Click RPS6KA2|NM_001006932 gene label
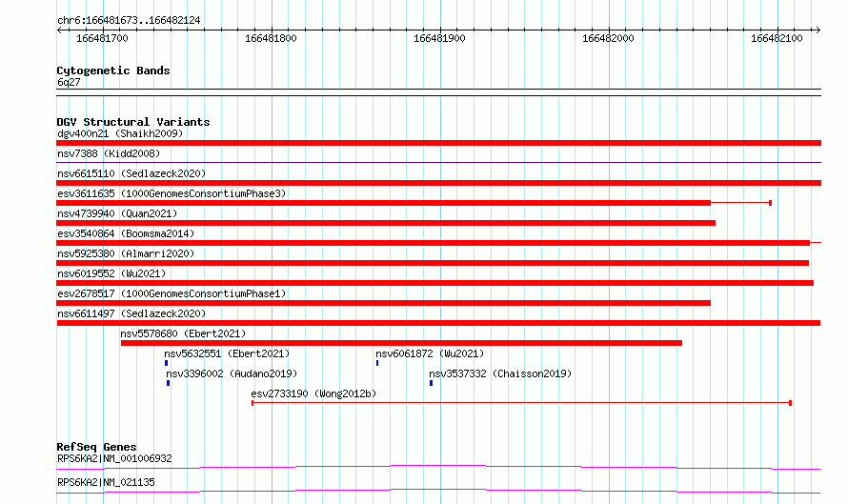 [x=114, y=458]
